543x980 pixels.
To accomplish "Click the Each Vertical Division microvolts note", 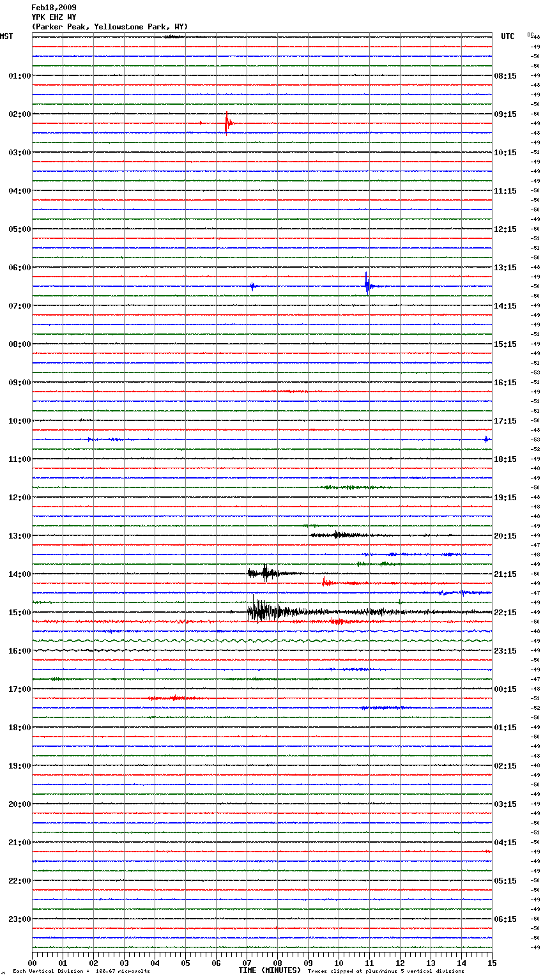I will coord(81,971).
